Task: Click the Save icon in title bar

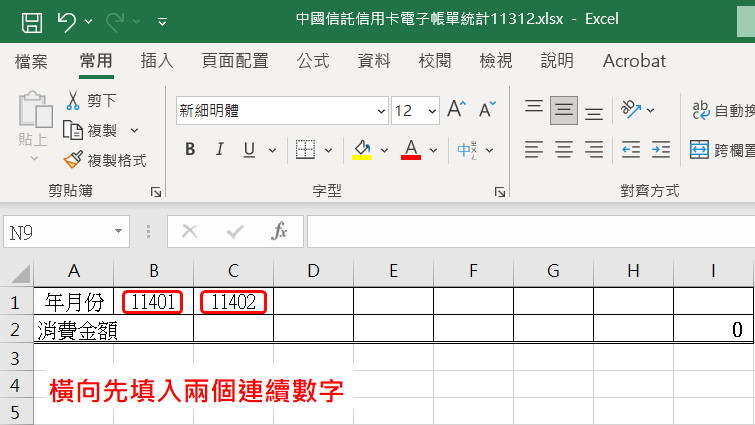Action: tap(32, 19)
